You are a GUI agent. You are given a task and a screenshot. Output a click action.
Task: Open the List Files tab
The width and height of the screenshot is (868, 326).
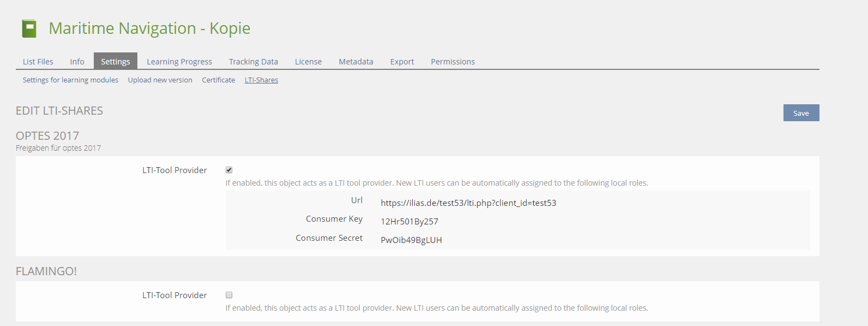(x=38, y=62)
